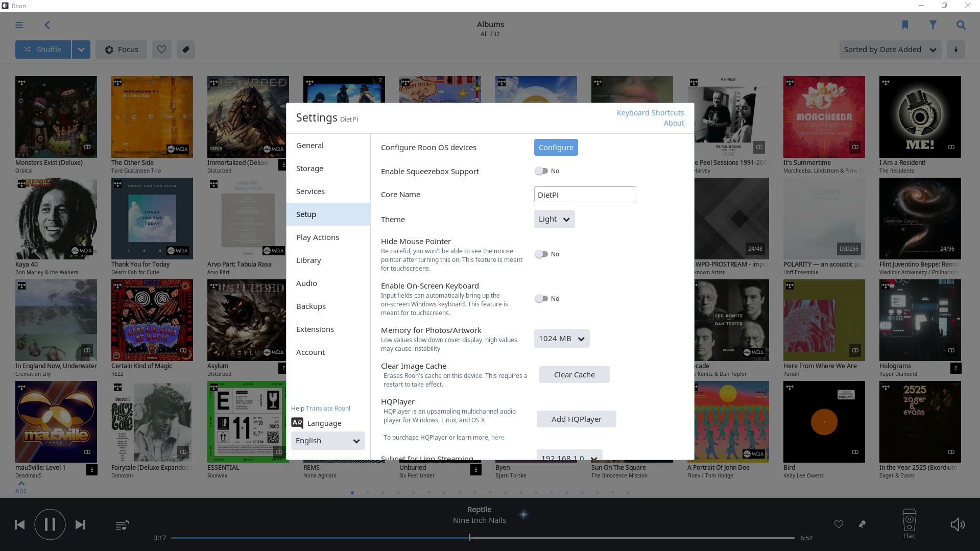This screenshot has height=551, width=980.
Task: Open the Monsters Exist (Deluxe) album cover
Action: click(56, 117)
